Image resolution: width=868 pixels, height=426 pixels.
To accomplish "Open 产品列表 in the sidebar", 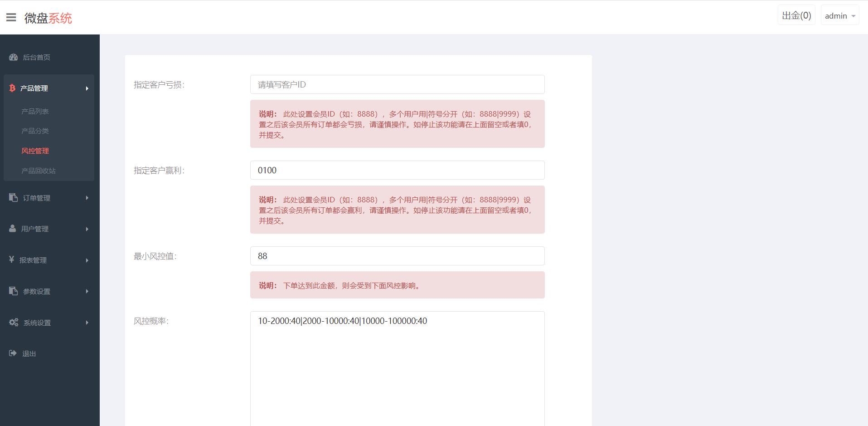I will click(35, 111).
